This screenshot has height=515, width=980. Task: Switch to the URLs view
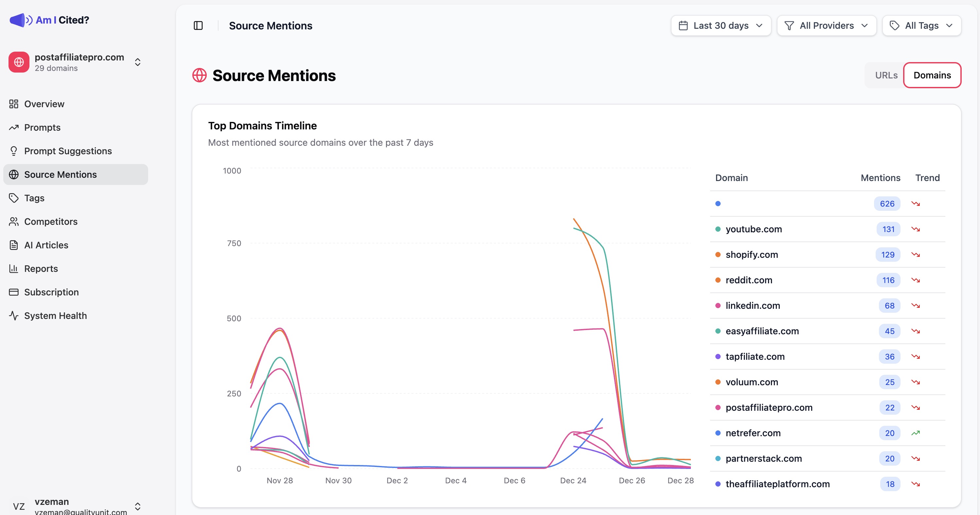(886, 75)
